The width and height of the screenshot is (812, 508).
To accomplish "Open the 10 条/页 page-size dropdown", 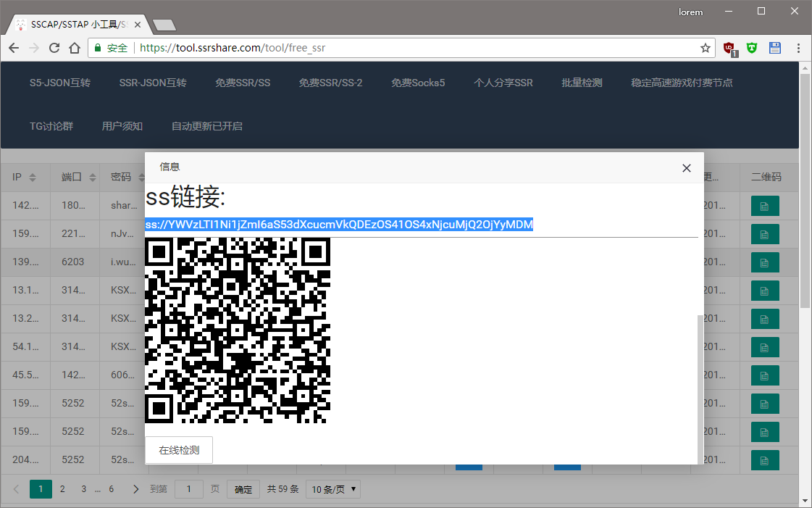I will tap(333, 489).
